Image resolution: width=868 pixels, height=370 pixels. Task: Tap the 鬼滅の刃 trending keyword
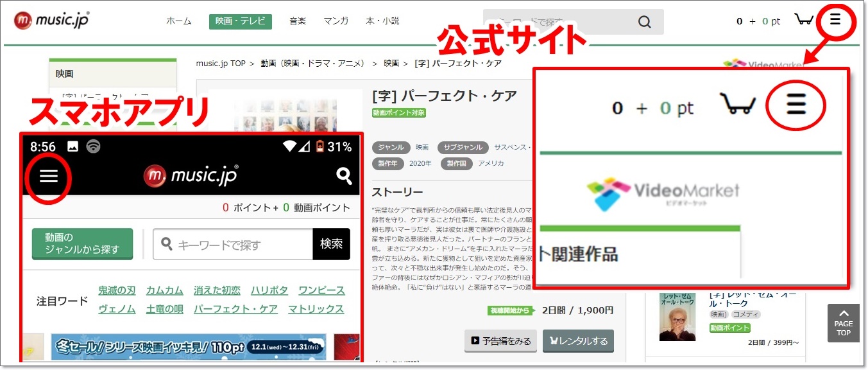pos(117,290)
